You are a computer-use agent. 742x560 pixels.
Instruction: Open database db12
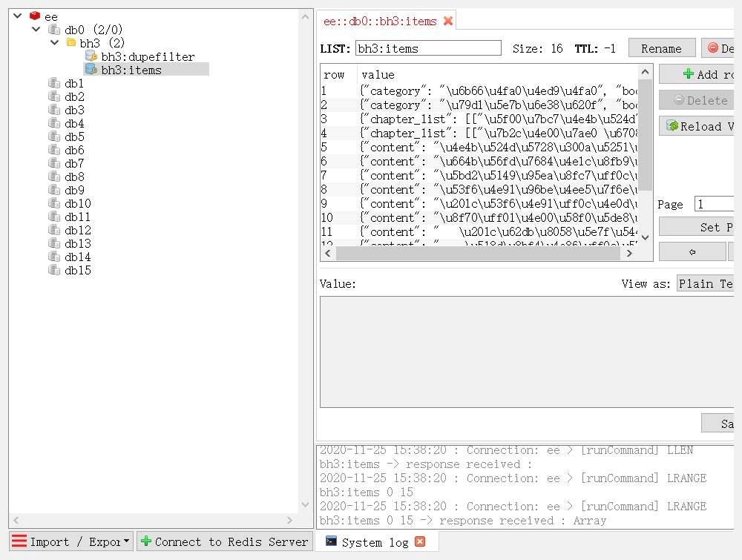[x=78, y=230]
